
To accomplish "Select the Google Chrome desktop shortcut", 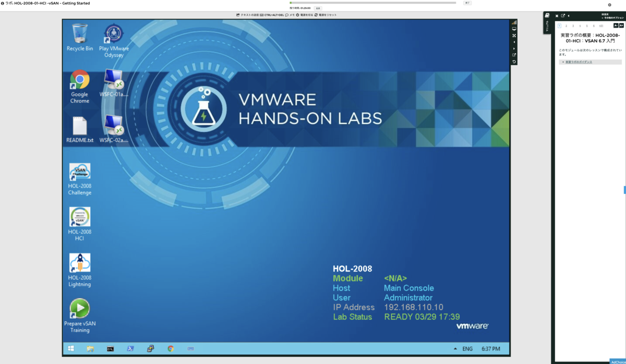I will pos(80,87).
